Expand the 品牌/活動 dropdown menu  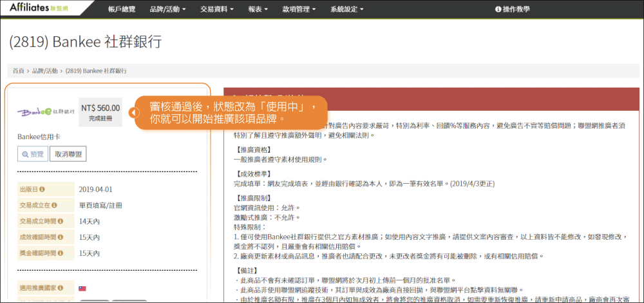(x=168, y=8)
